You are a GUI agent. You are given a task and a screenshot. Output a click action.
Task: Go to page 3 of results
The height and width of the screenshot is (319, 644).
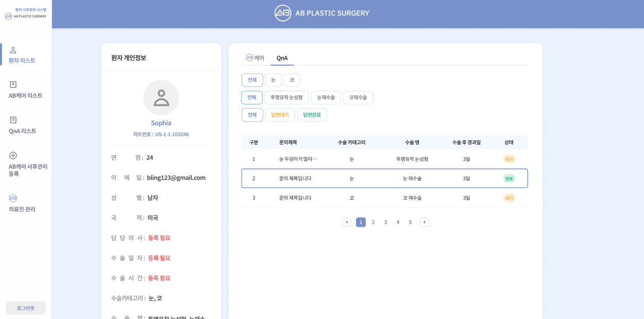385,222
